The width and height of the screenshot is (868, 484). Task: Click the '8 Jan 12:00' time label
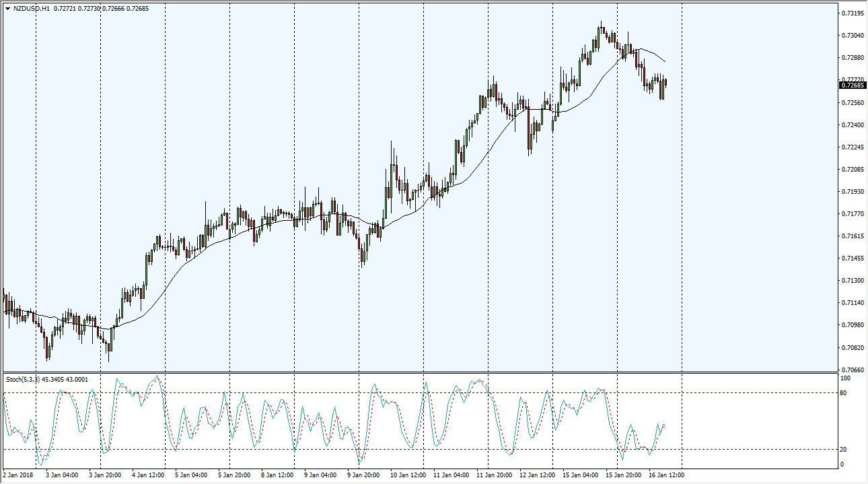pos(277,475)
